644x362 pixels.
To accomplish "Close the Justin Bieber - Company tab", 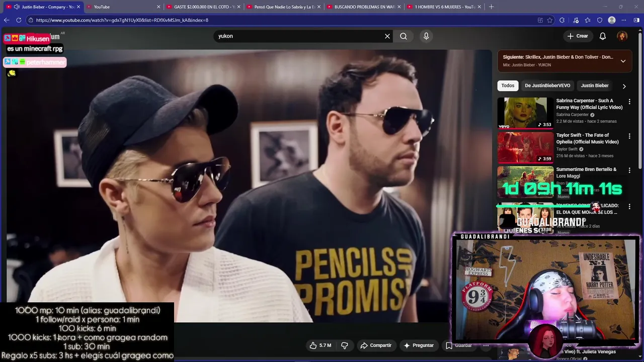I will [78, 7].
